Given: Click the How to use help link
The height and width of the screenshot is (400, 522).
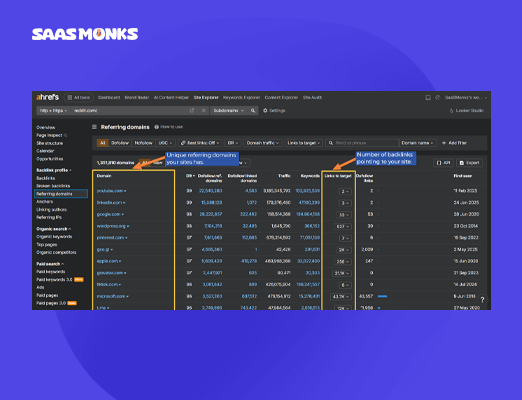Looking at the screenshot, I should (x=169, y=127).
